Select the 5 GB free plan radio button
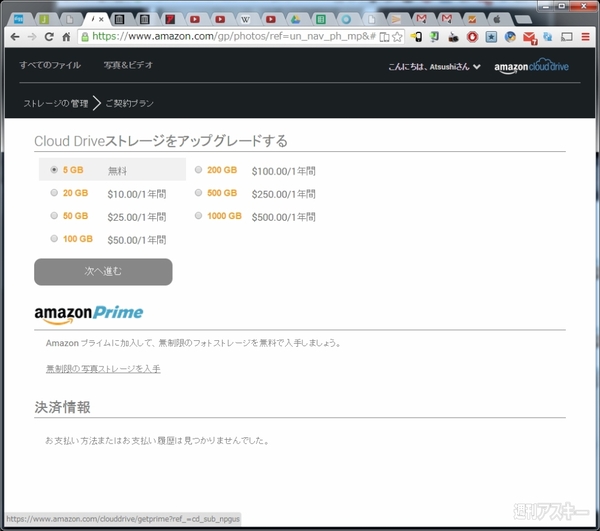This screenshot has height=531, width=600. click(54, 169)
